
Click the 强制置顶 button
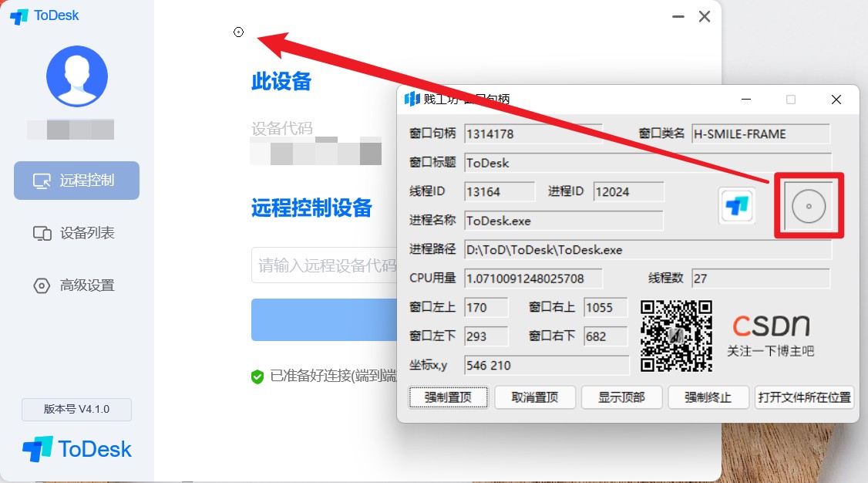[x=449, y=397]
